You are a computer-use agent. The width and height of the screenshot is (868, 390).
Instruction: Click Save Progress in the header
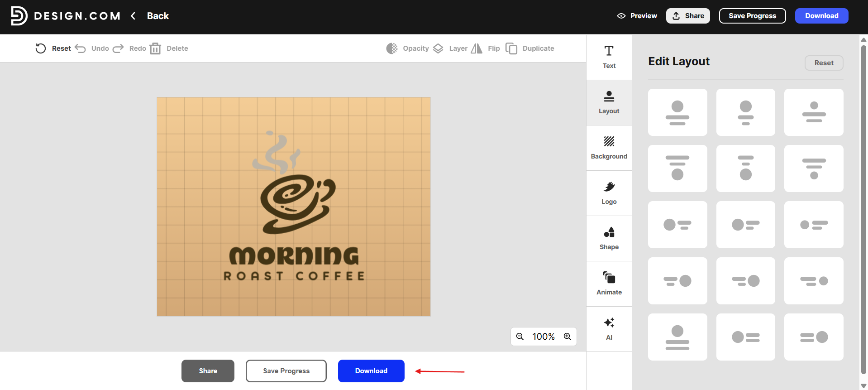pyautogui.click(x=752, y=16)
